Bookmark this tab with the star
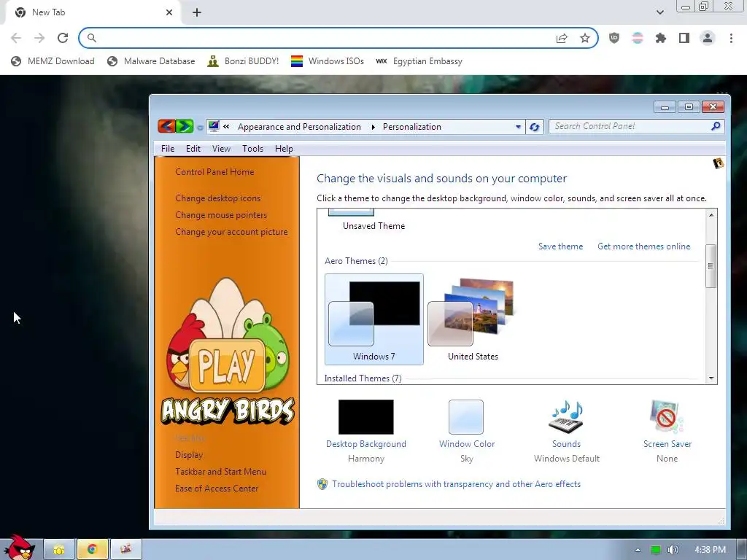 click(585, 38)
